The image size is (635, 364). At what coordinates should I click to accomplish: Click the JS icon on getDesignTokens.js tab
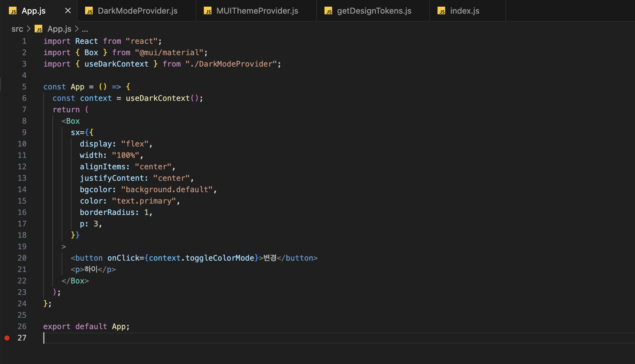328,11
